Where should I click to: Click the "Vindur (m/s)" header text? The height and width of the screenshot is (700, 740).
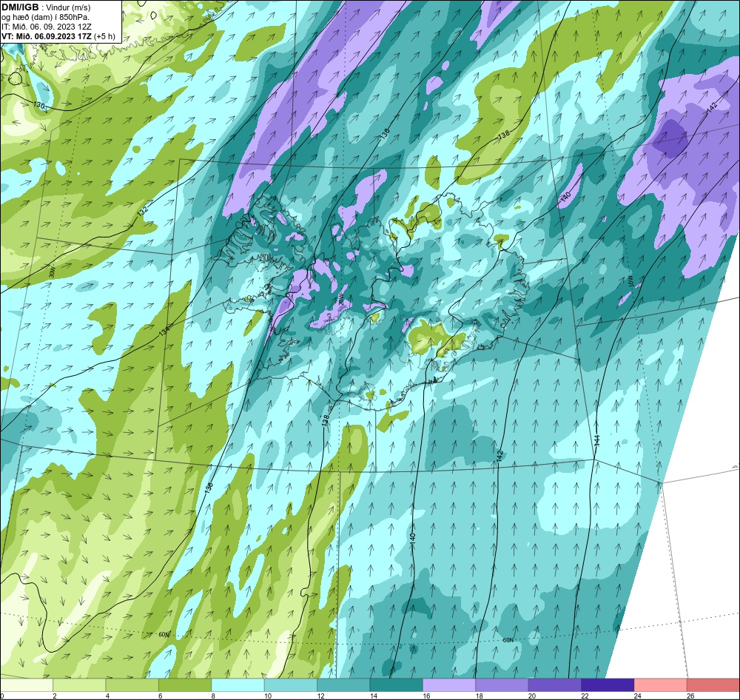click(69, 8)
